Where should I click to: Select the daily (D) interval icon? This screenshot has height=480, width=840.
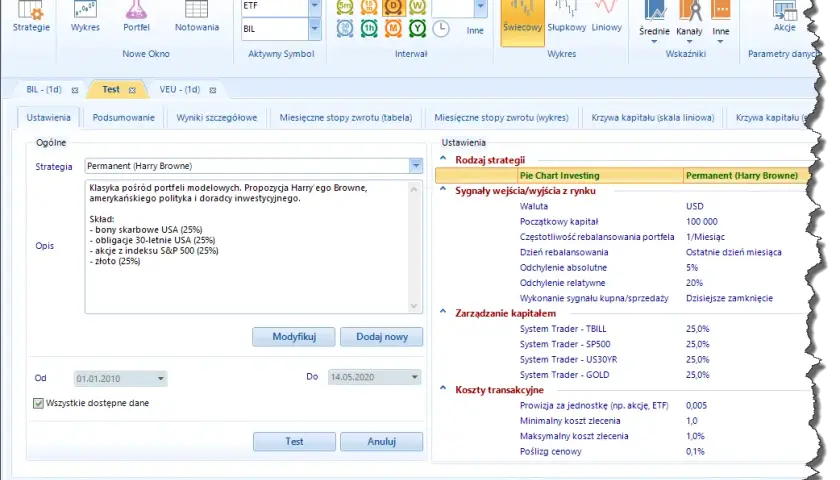coord(393,6)
